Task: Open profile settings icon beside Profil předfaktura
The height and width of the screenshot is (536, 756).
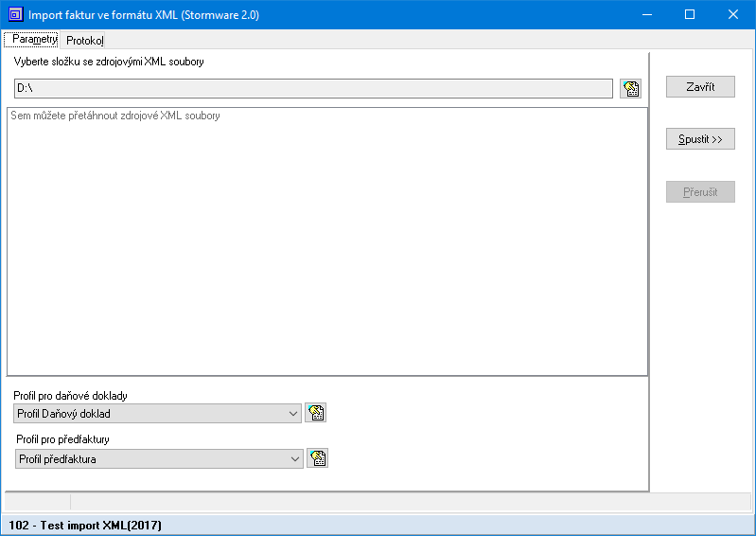Action: [318, 458]
